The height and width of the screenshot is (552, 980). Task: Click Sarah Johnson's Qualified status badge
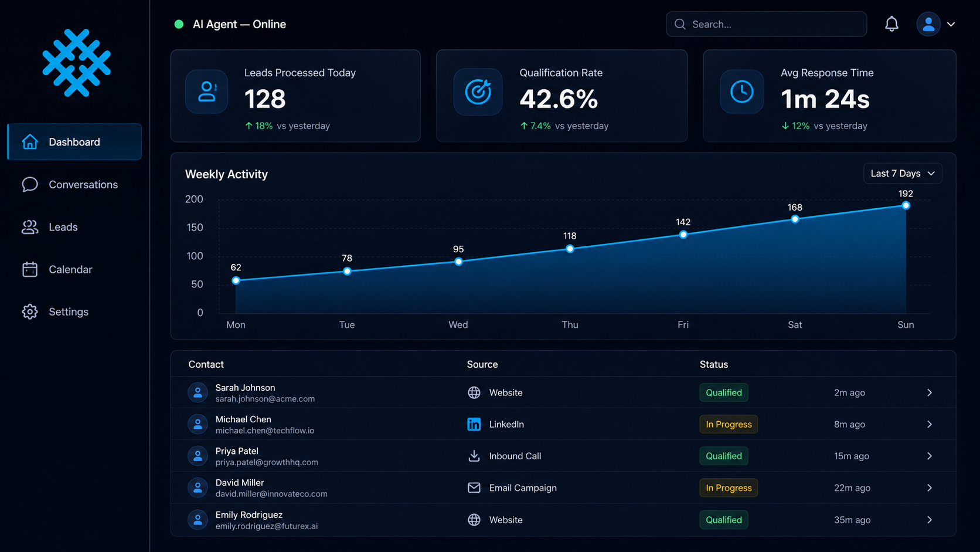coord(724,392)
